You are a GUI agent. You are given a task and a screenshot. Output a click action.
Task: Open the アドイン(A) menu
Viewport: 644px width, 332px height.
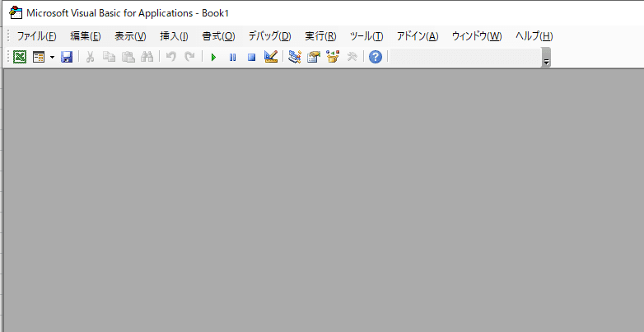coord(418,36)
